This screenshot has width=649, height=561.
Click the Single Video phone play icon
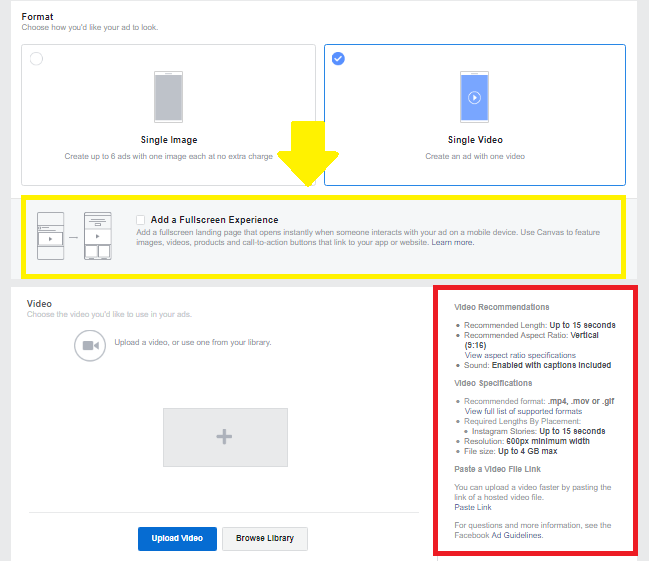pyautogui.click(x=474, y=98)
